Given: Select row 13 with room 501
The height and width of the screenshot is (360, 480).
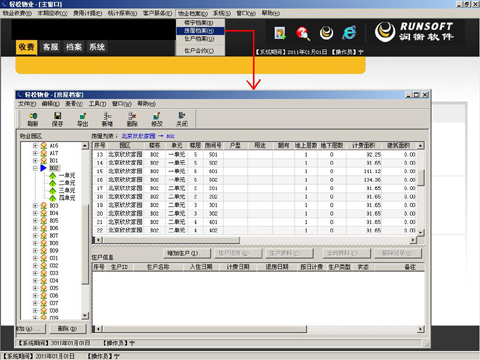Looking at the screenshot, I should (254, 155).
